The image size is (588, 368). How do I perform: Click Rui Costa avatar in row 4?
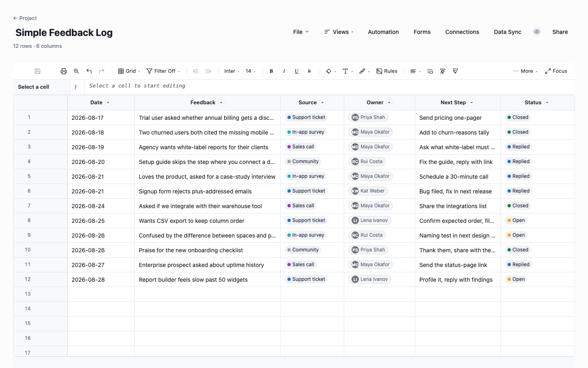(x=355, y=162)
